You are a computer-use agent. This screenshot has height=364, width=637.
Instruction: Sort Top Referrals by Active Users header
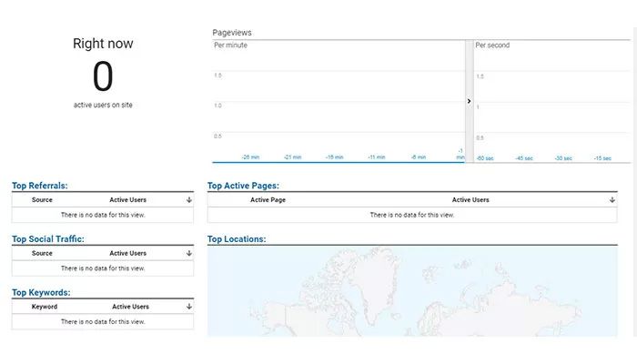[127, 199]
